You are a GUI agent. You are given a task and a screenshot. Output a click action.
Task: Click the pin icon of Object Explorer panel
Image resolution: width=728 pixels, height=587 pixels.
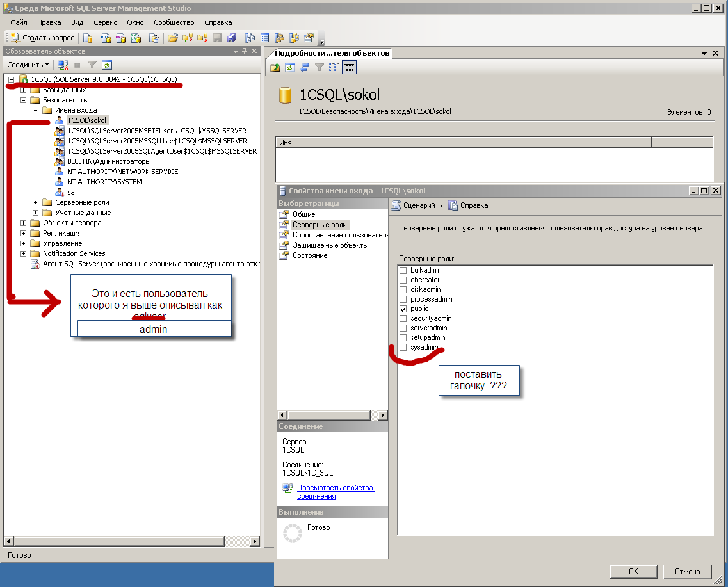[x=245, y=51]
